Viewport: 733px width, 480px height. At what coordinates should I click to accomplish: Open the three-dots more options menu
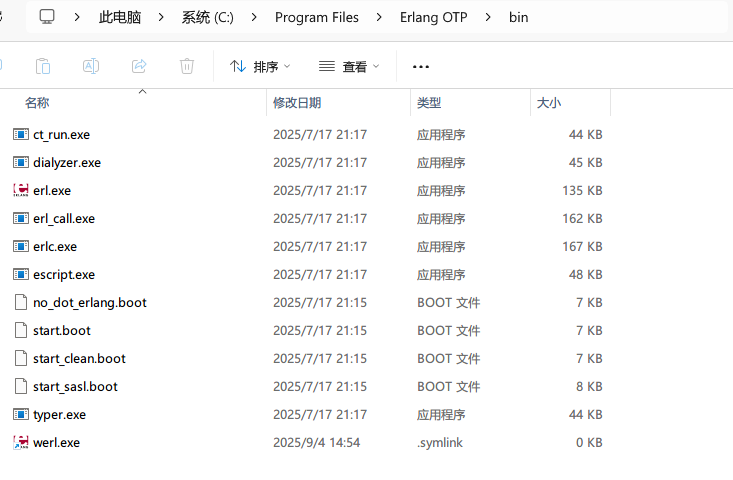pyautogui.click(x=420, y=67)
